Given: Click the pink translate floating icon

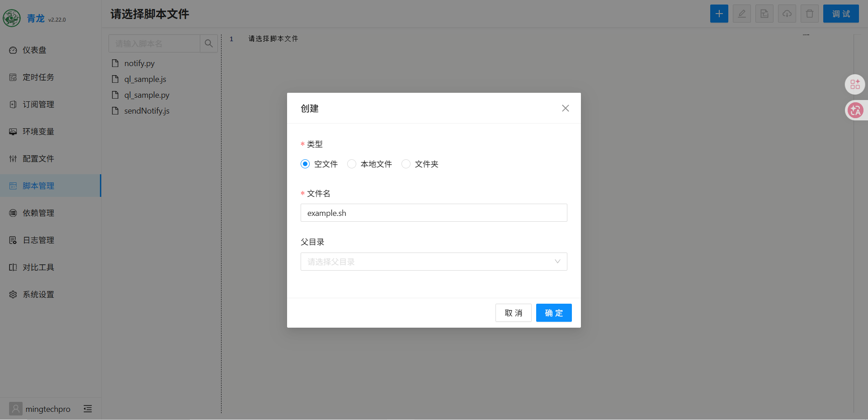Looking at the screenshot, I should tap(855, 110).
